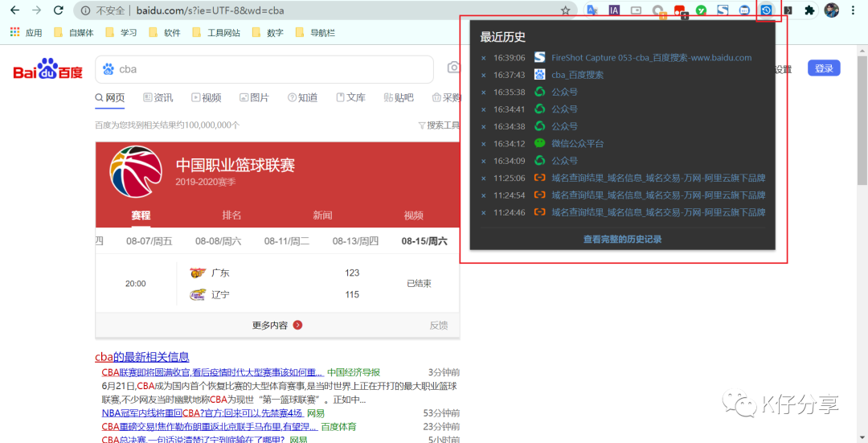The width and height of the screenshot is (868, 443).
Task: Click 反馈 under the CBA card
Action: [439, 325]
